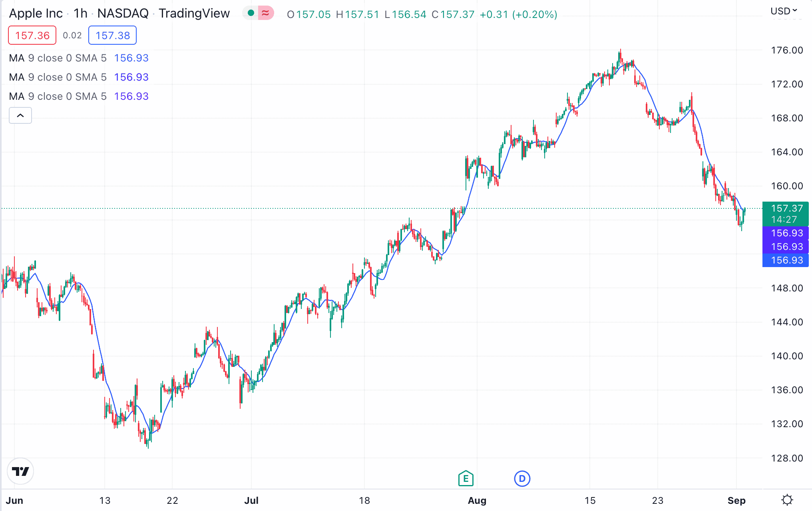Click the NASDAQ exchange label
This screenshot has height=511, width=812.
pos(123,14)
